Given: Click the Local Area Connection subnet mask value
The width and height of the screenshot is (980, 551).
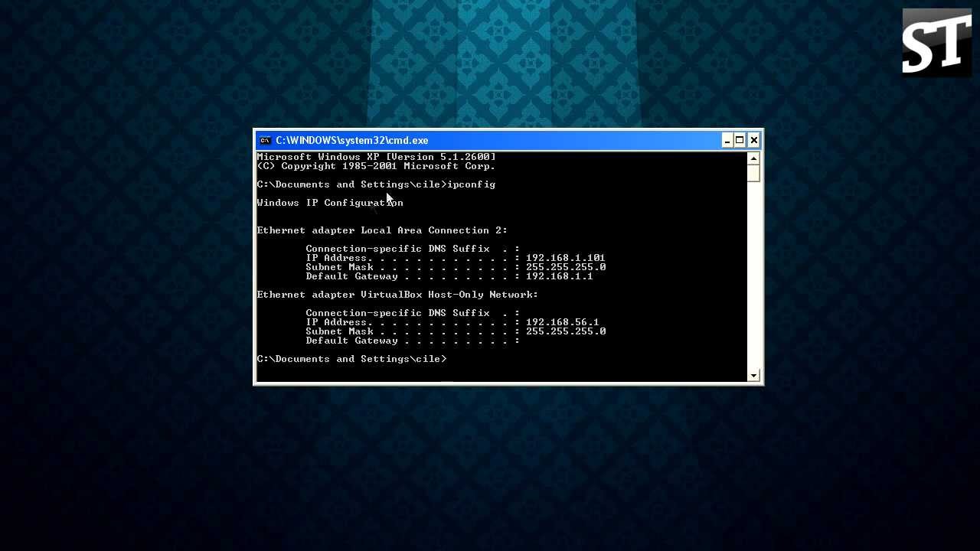Looking at the screenshot, I should 566,267.
